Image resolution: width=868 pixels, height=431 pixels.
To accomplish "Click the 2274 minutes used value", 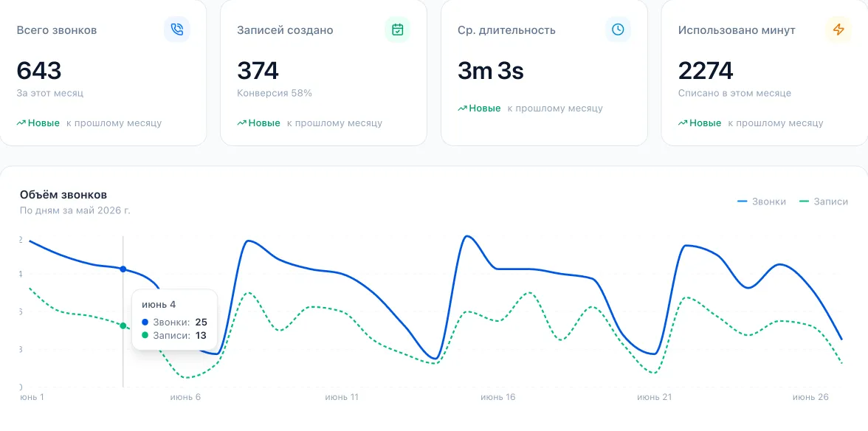I will 706,71.
